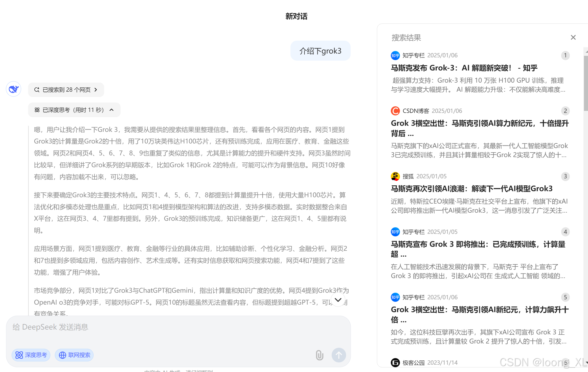Click the paperclip attachment icon
Viewport: 588px width, 372px height.
[x=319, y=355]
